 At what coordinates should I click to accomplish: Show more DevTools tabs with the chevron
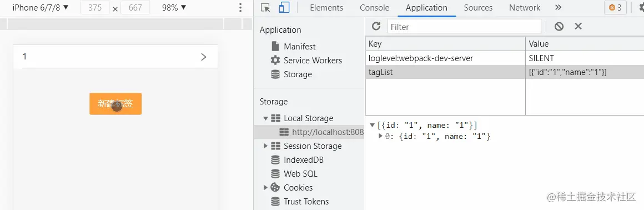[x=558, y=8]
